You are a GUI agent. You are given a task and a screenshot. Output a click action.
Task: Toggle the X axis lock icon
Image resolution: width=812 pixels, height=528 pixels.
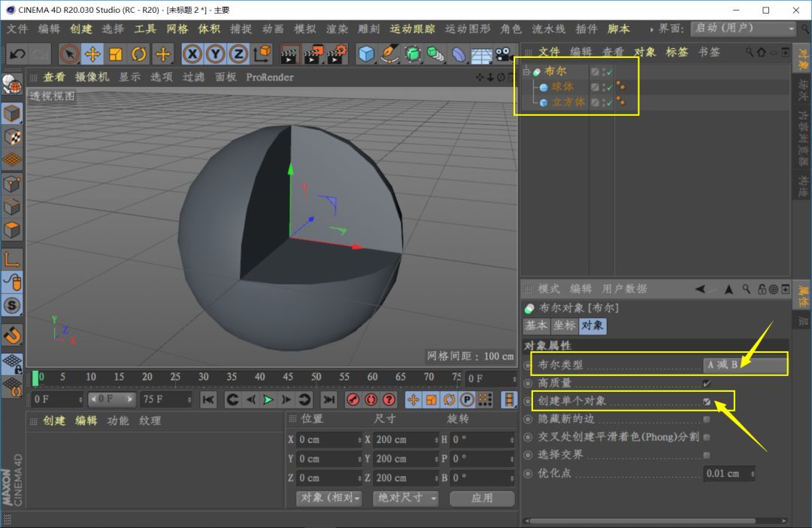[192, 54]
